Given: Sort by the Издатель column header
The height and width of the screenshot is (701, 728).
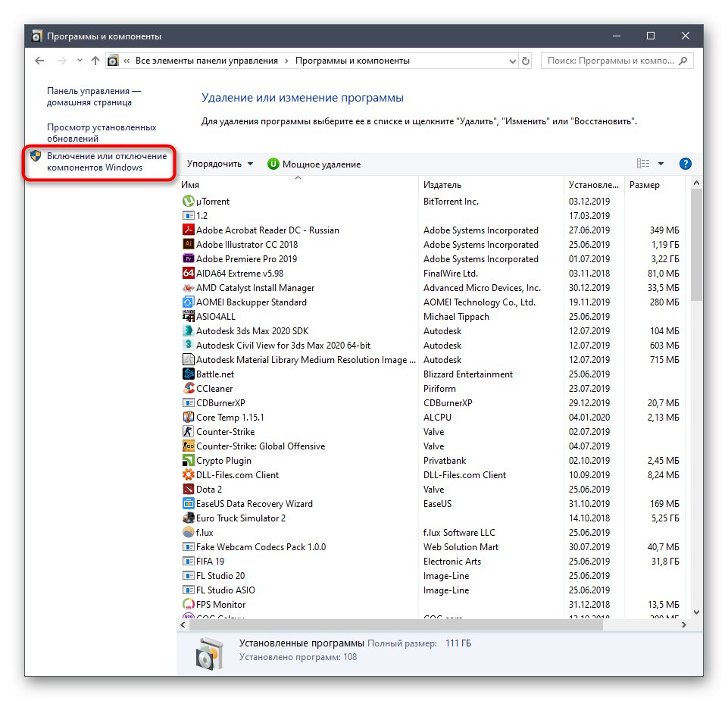Looking at the screenshot, I should [491, 185].
